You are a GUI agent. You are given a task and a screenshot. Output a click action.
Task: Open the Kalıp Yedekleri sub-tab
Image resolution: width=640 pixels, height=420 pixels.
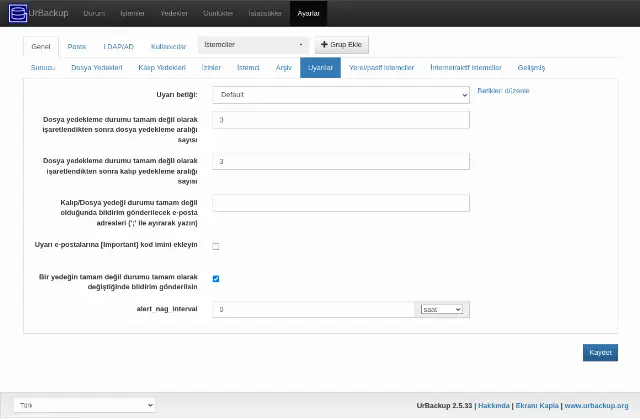(x=162, y=68)
